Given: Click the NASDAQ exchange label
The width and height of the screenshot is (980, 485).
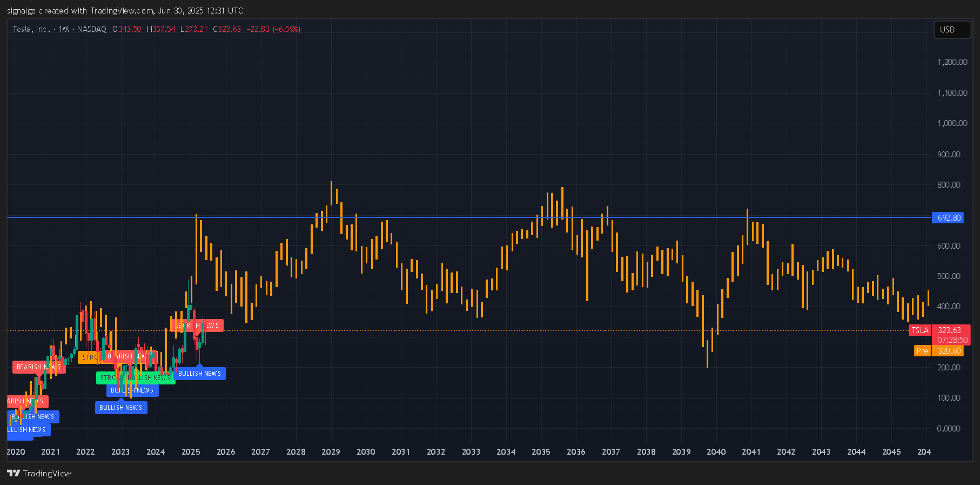Looking at the screenshot, I should click(x=92, y=29).
